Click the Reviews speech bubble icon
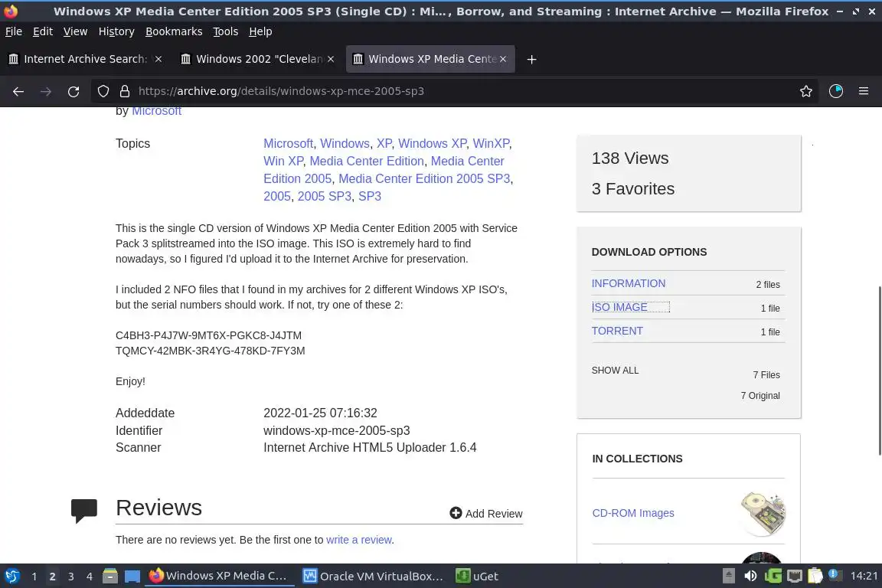 (83, 511)
